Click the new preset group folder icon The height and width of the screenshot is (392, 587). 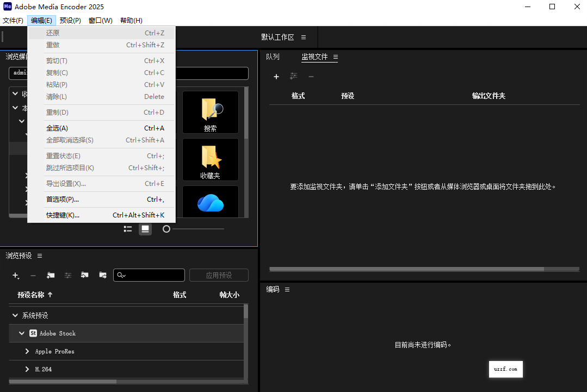(50, 275)
